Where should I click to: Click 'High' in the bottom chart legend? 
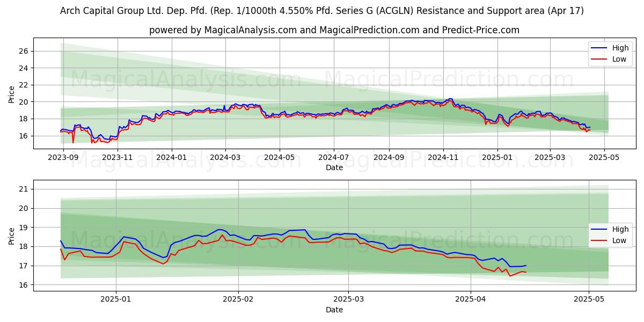point(620,229)
